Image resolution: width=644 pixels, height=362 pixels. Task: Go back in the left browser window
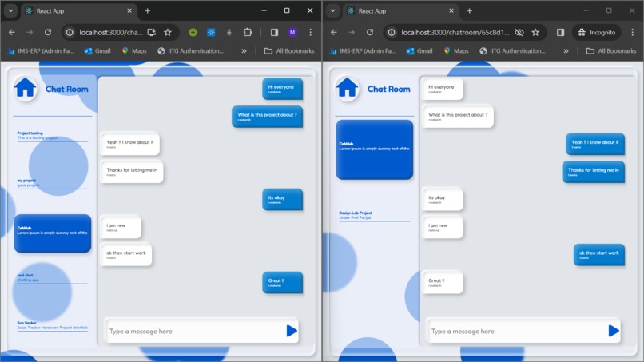click(x=11, y=32)
